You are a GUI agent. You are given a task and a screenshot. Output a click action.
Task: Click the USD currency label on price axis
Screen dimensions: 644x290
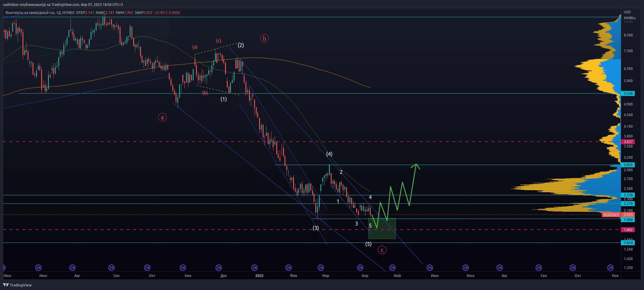[x=627, y=12]
